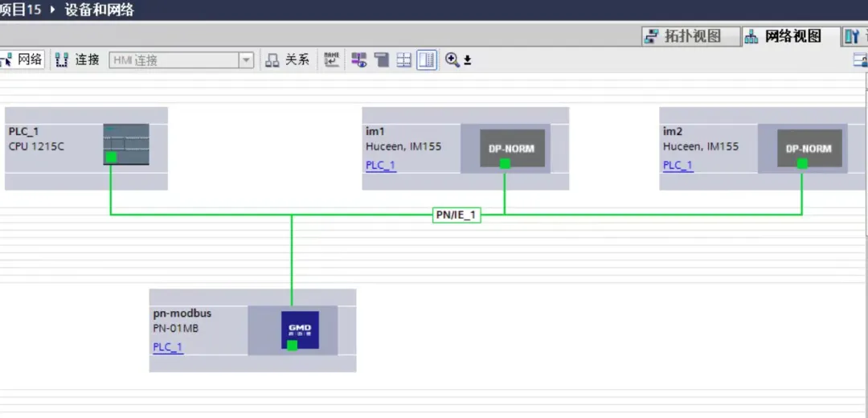This screenshot has height=418, width=868.
Task: Select the im1 DP-NORM device icon
Action: coord(505,148)
